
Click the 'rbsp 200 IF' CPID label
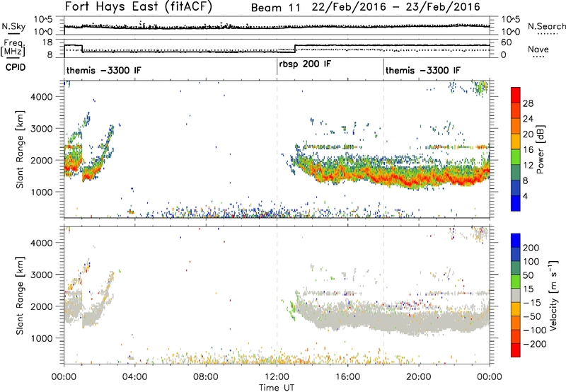pos(305,64)
